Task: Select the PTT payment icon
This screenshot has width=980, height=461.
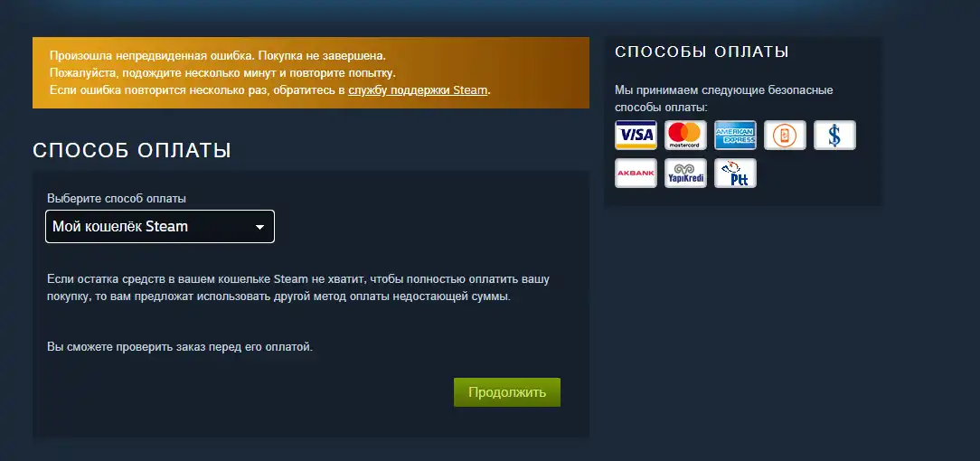Action: (x=736, y=173)
